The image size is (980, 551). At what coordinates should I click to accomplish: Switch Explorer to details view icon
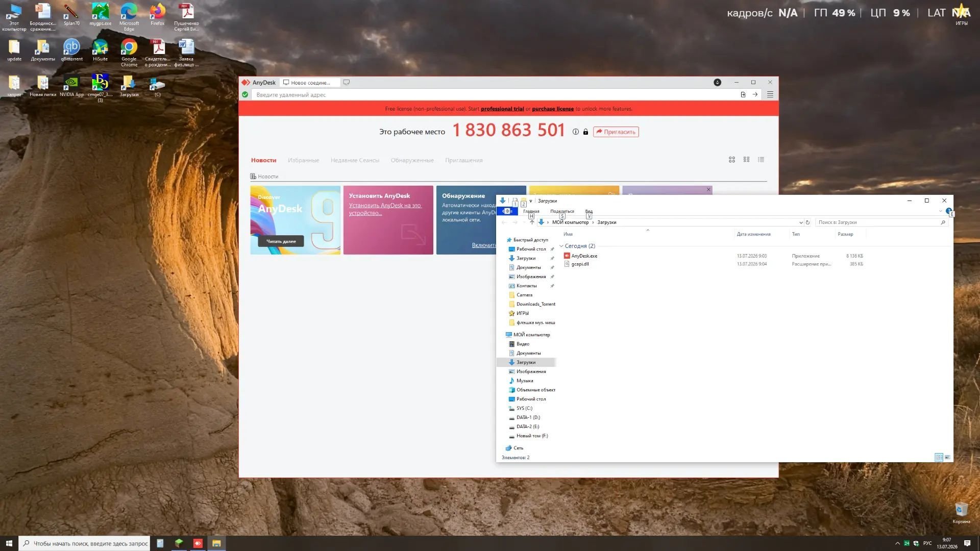point(939,457)
